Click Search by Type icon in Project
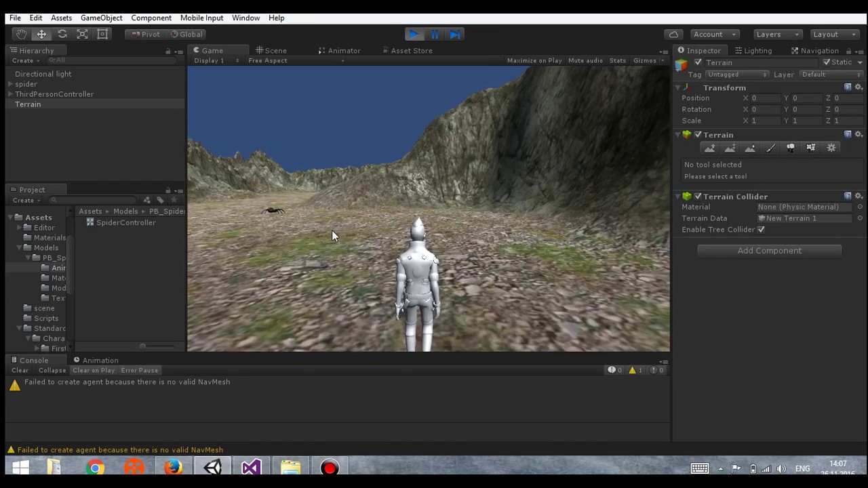The height and width of the screenshot is (488, 868). click(146, 200)
